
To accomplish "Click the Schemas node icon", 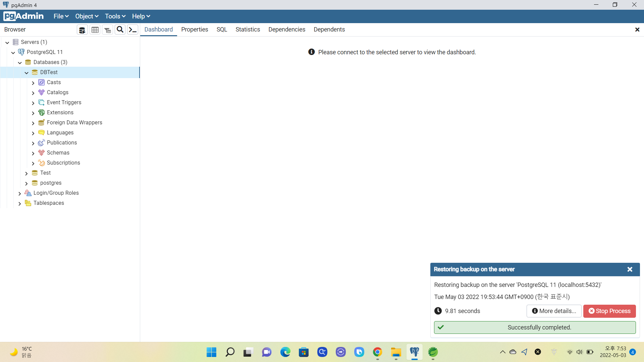I will coord(41,153).
